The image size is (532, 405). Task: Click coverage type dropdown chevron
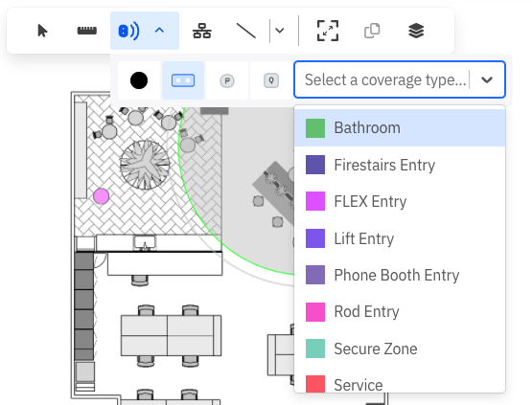tap(487, 80)
